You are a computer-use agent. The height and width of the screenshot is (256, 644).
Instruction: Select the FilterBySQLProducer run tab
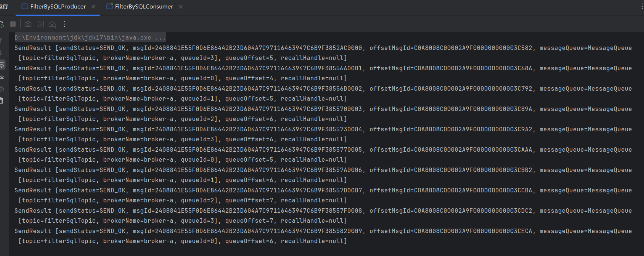(58, 7)
